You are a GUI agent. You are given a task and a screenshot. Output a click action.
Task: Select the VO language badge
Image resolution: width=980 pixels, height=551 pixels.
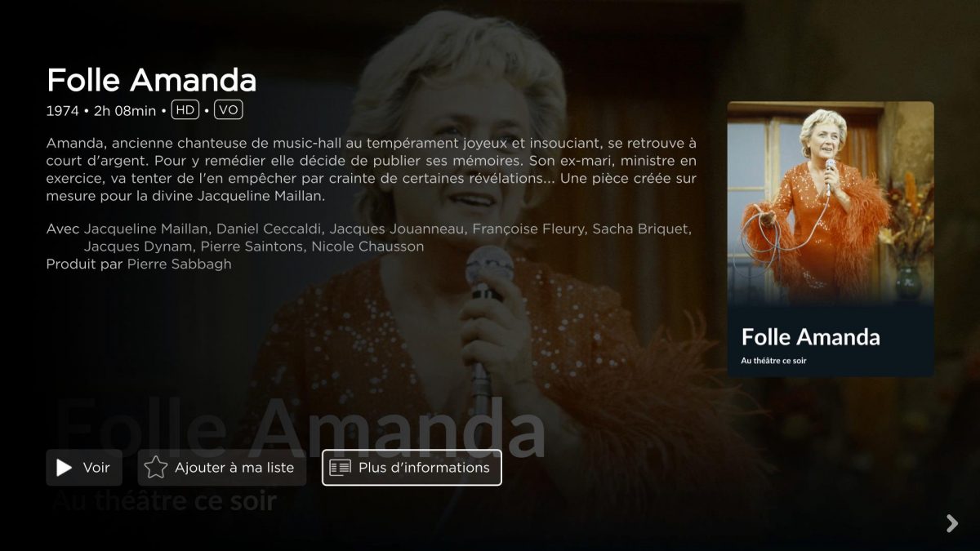[x=229, y=110]
